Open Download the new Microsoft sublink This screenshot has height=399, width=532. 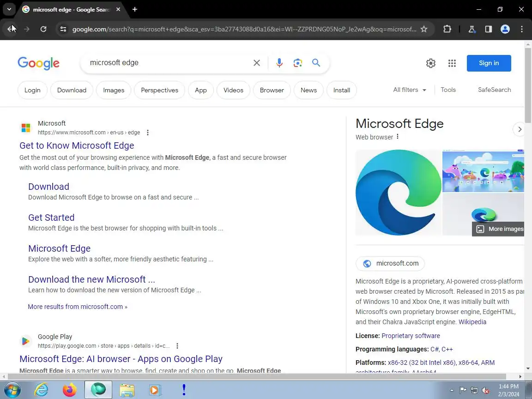91,279
